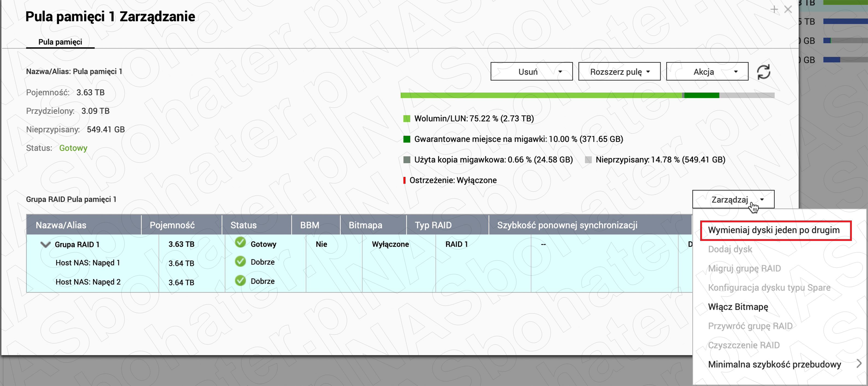This screenshot has width=868, height=386.
Task: Click the Zarządzaj dropdown button
Action: pyautogui.click(x=733, y=199)
